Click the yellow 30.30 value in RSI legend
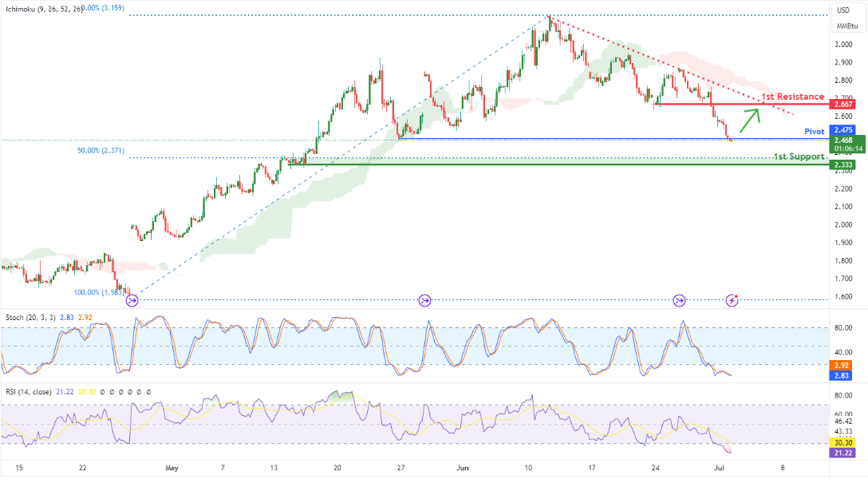The height and width of the screenshot is (483, 868). pos(87,392)
